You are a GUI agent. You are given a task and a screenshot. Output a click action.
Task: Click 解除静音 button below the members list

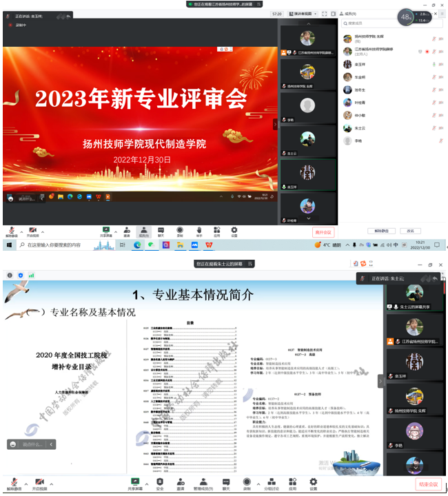point(381,231)
